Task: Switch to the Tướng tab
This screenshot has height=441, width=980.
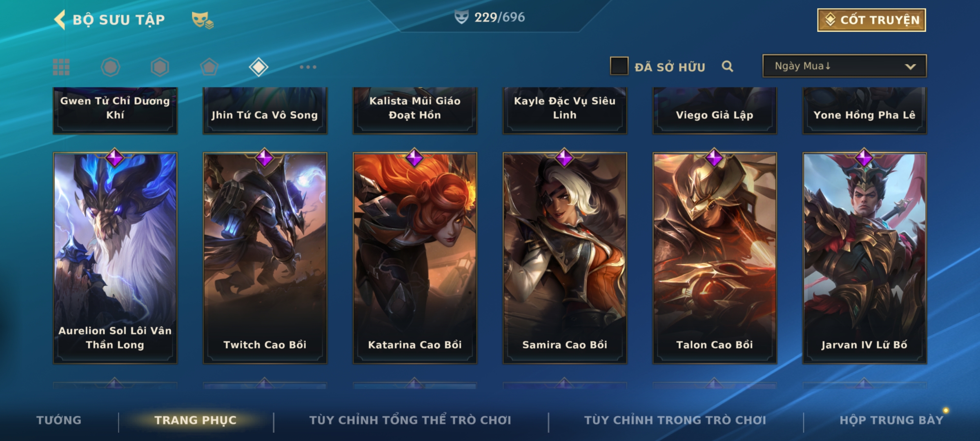Action: 59,420
